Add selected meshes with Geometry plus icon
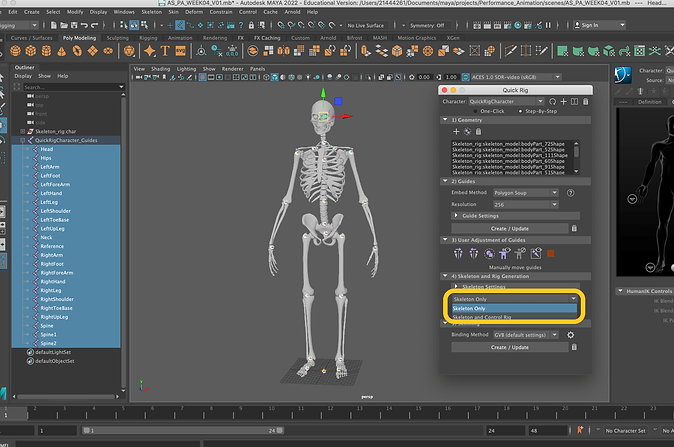The height and width of the screenshot is (447, 674). click(x=456, y=132)
